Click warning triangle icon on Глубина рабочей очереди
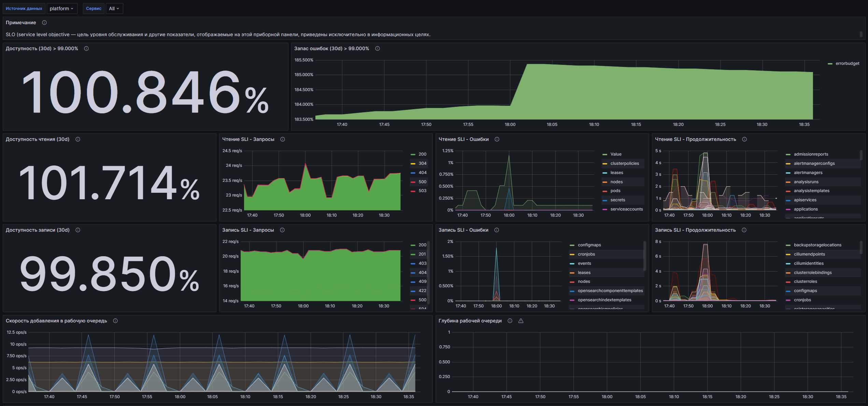 521,321
